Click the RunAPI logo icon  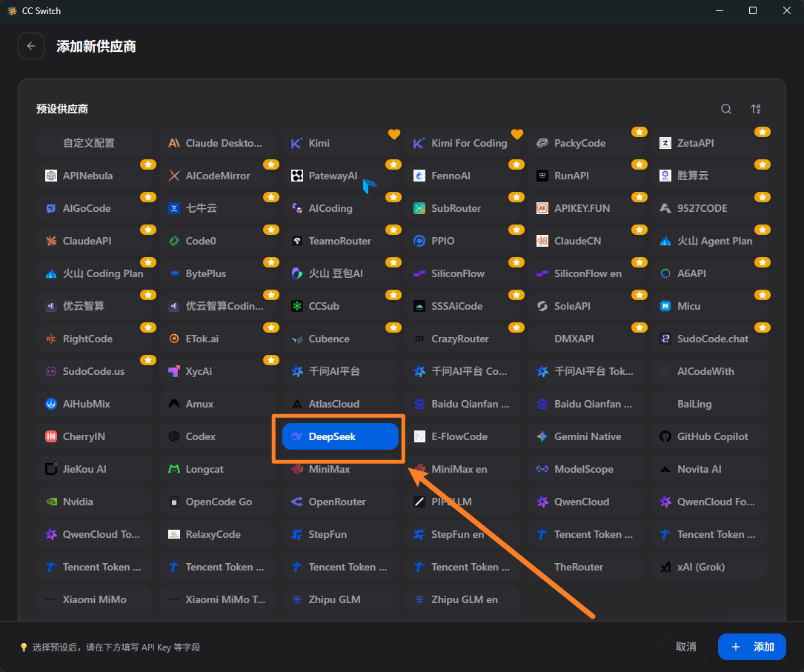(x=542, y=176)
